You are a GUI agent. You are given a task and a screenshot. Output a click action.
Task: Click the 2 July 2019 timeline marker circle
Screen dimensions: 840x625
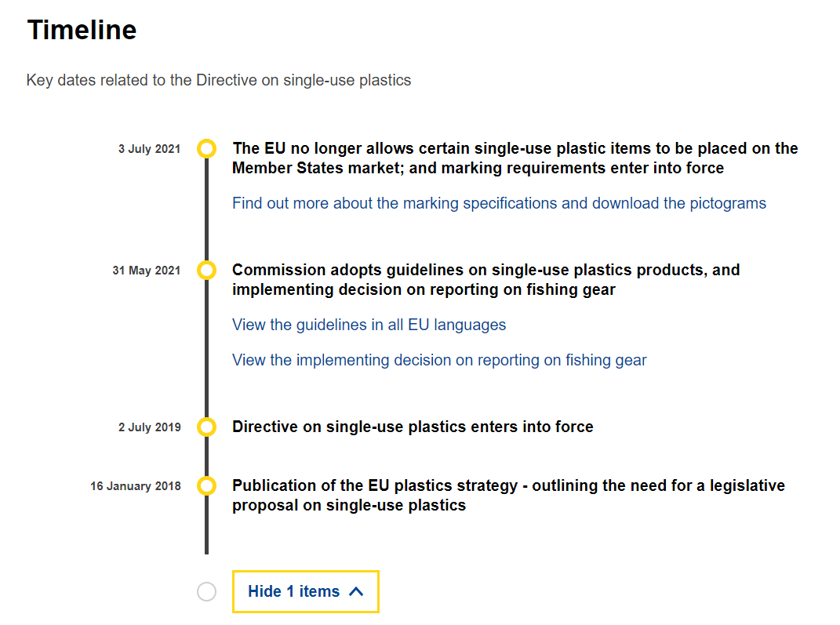pos(207,427)
